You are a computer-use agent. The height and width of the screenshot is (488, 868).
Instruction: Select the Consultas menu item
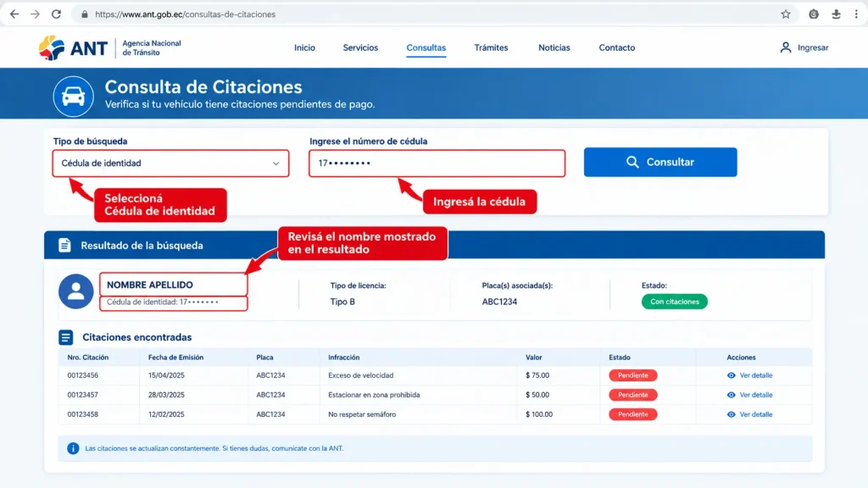tap(426, 47)
